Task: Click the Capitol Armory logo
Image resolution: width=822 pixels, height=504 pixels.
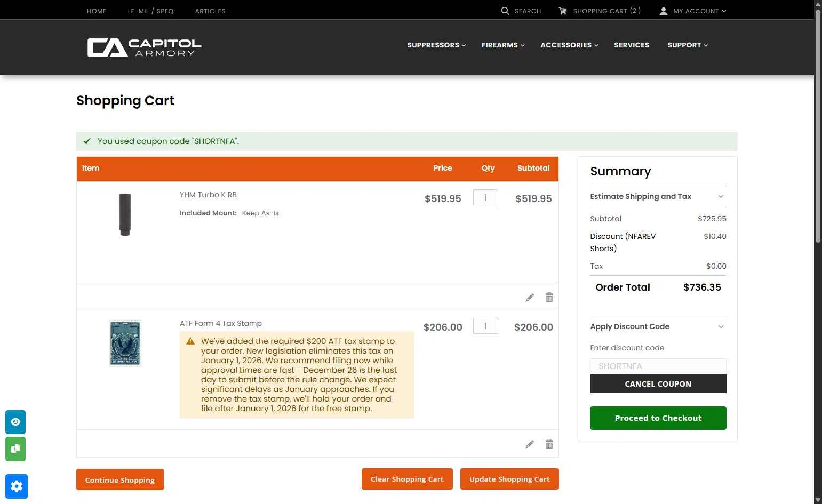Action: (145, 47)
